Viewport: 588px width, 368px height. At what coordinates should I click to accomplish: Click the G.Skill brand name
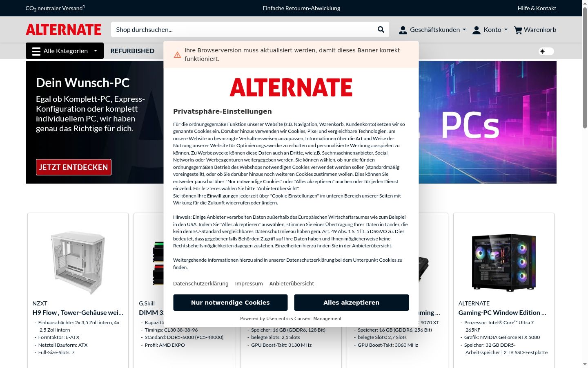(147, 303)
